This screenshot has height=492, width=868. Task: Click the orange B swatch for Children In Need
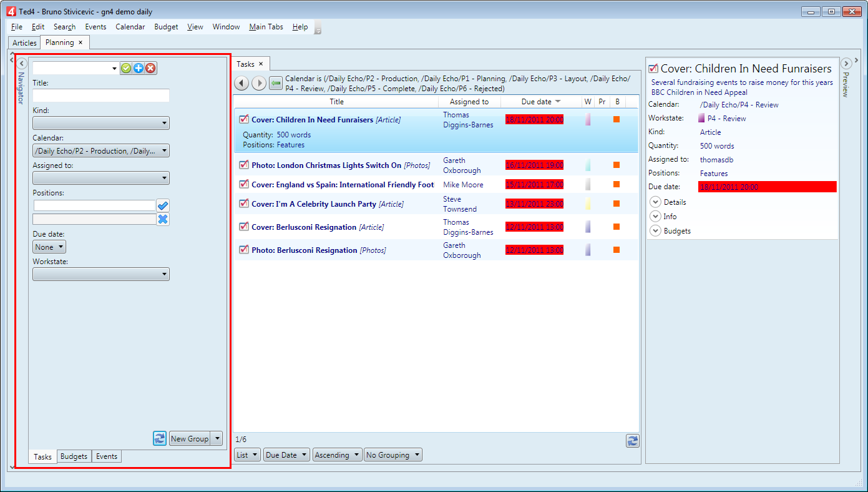tap(617, 119)
